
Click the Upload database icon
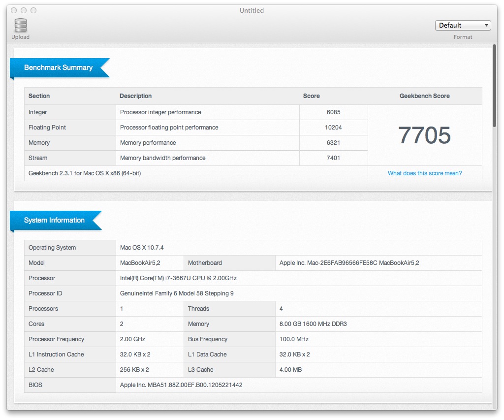(x=21, y=26)
